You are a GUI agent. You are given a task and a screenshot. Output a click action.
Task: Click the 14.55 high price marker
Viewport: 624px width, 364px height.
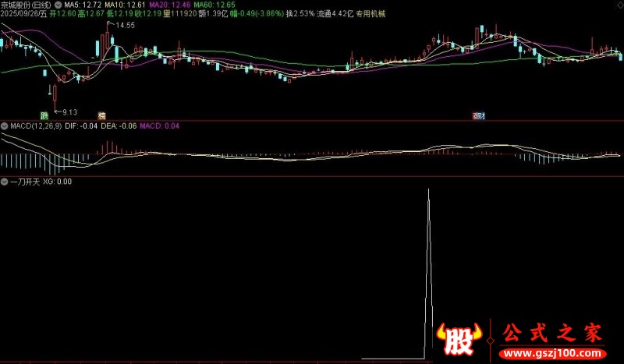125,26
